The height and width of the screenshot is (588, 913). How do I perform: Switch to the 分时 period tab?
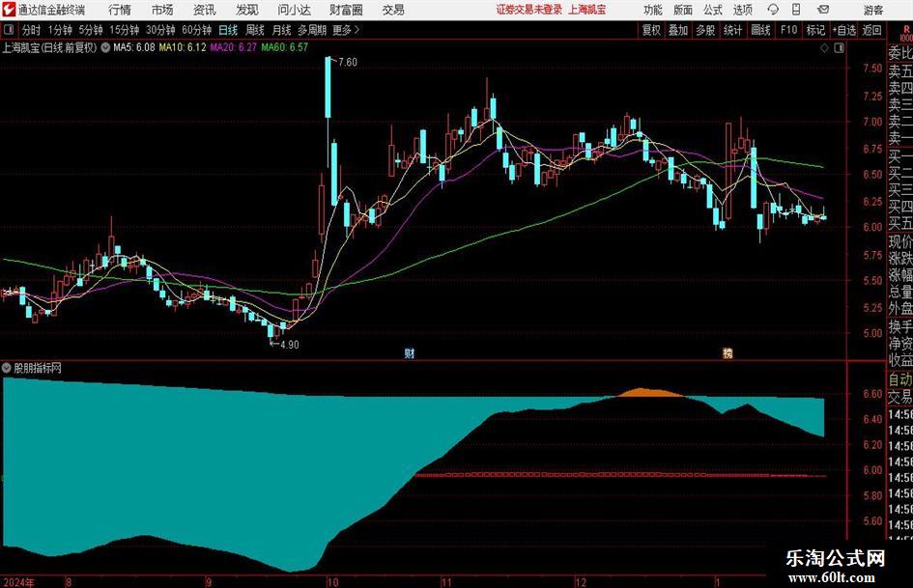pyautogui.click(x=31, y=30)
